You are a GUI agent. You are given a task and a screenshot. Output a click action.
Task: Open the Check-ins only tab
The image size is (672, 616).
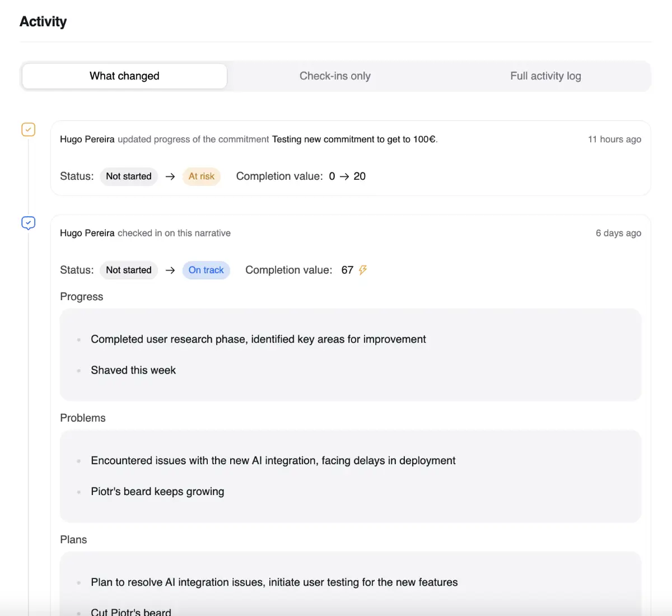335,76
